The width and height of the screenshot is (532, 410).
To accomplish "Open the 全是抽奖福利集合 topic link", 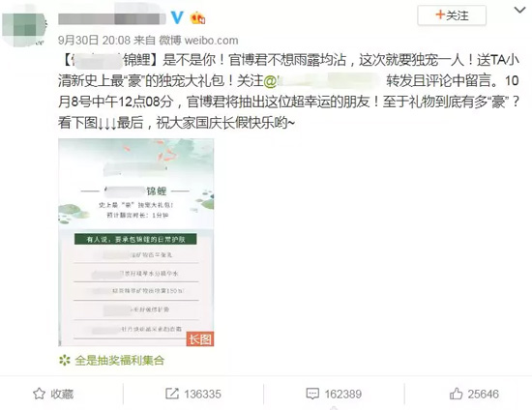I will pos(119,360).
